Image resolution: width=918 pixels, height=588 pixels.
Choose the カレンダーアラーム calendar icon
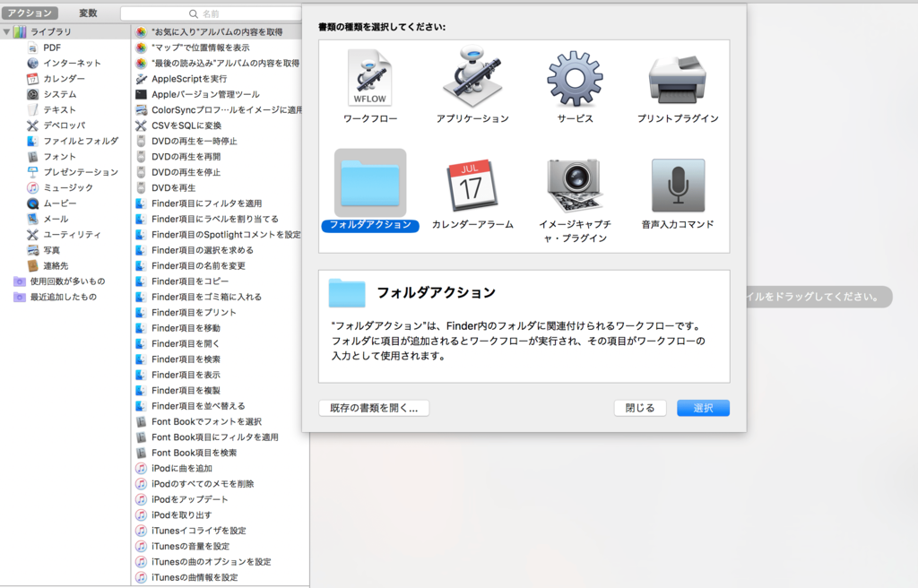pyautogui.click(x=472, y=185)
